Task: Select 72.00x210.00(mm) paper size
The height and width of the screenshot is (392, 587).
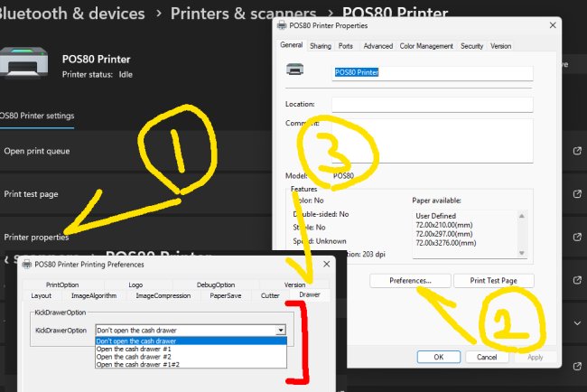Action: click(444, 225)
